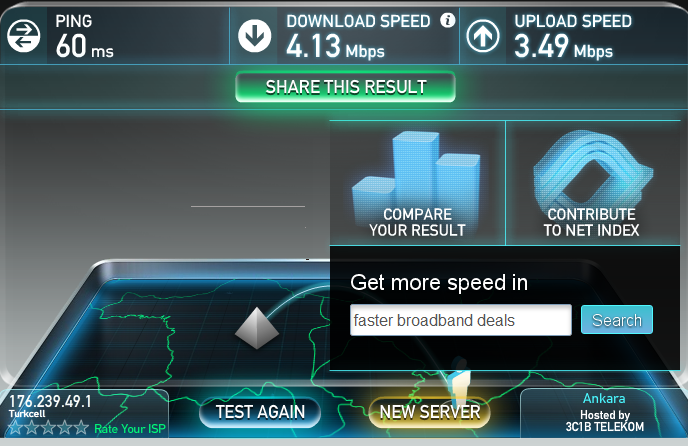The image size is (688, 446).
Task: Click the Search button
Action: [617, 320]
